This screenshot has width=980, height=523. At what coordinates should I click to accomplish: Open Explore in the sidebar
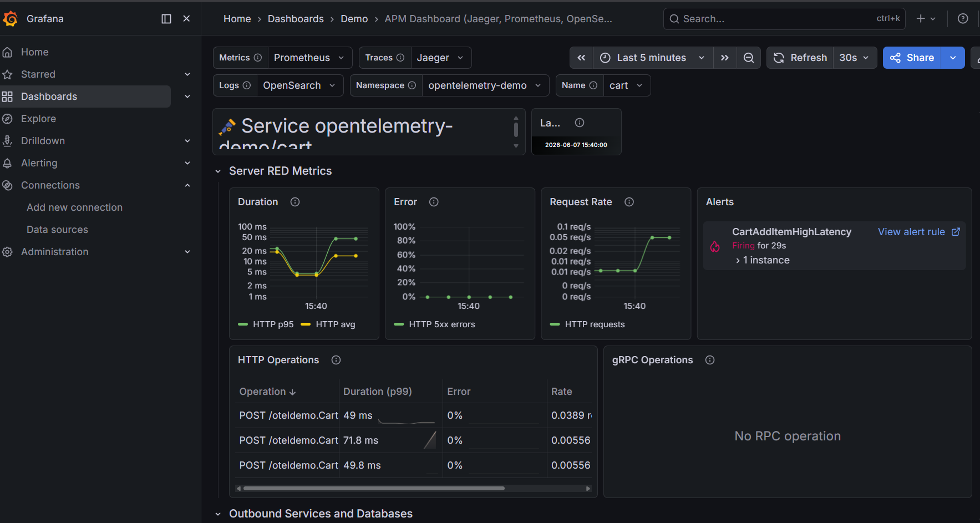pos(38,119)
